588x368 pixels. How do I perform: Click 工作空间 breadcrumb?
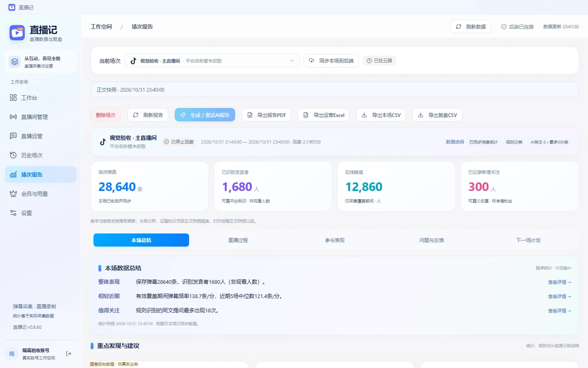coord(101,27)
